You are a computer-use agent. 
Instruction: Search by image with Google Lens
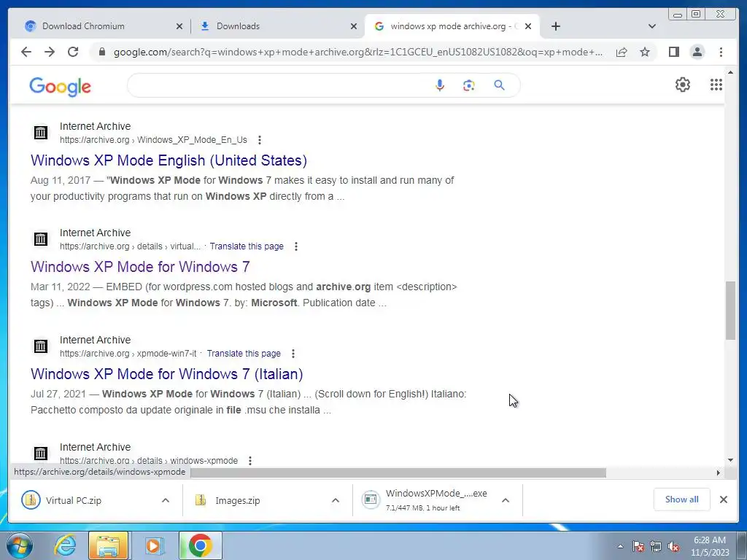point(469,85)
